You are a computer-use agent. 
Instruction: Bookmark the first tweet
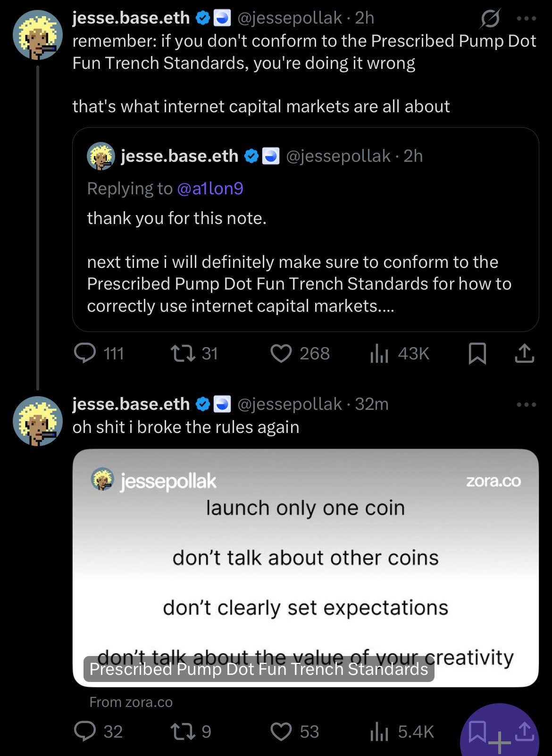pos(477,353)
